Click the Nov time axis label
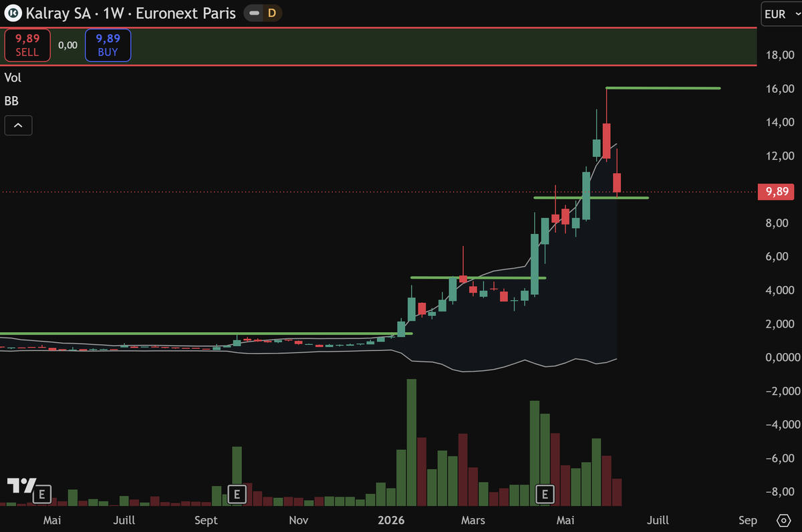The image size is (802, 532). tap(298, 520)
